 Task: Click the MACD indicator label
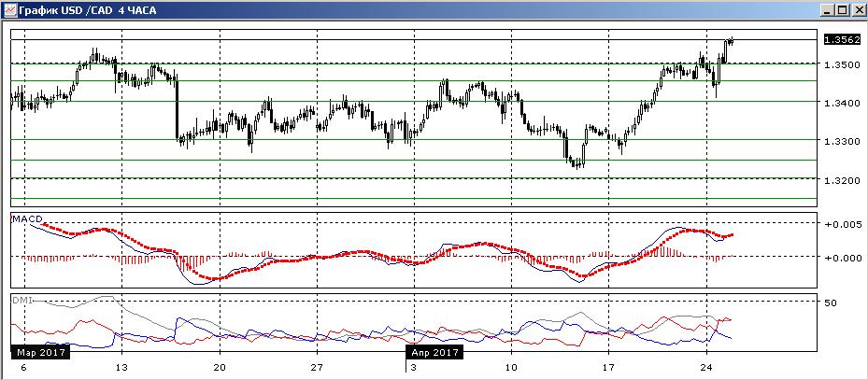tap(27, 219)
